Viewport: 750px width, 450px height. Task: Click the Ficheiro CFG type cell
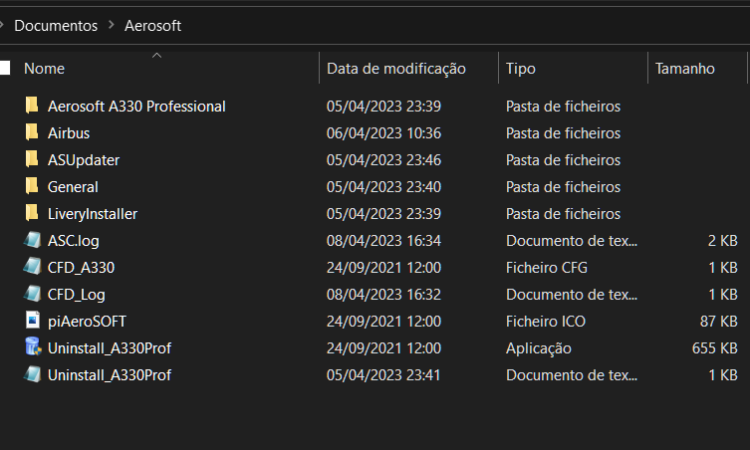pos(547,267)
